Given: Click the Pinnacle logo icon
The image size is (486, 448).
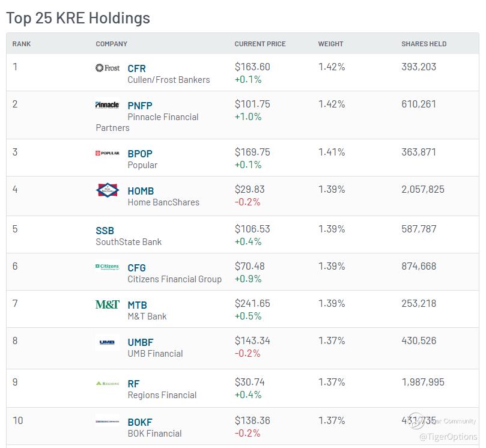Looking at the screenshot, I should (x=108, y=105).
